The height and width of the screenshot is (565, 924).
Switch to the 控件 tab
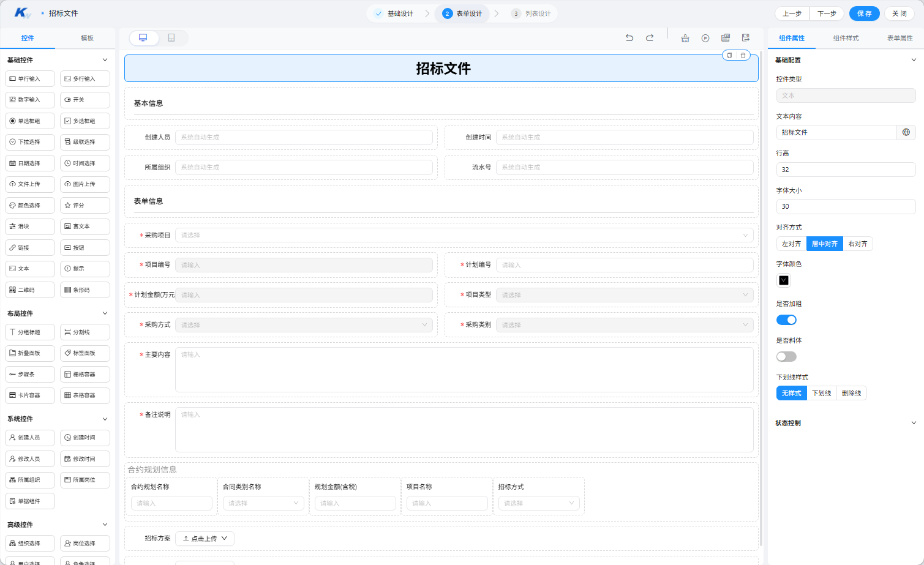(28, 38)
